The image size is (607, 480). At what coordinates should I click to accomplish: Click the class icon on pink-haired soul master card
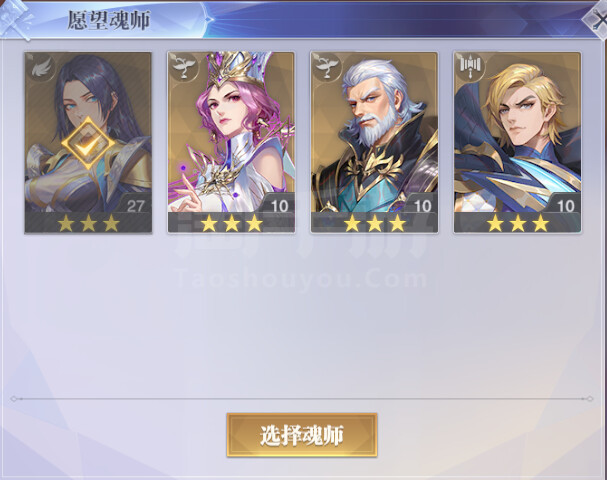coord(185,67)
